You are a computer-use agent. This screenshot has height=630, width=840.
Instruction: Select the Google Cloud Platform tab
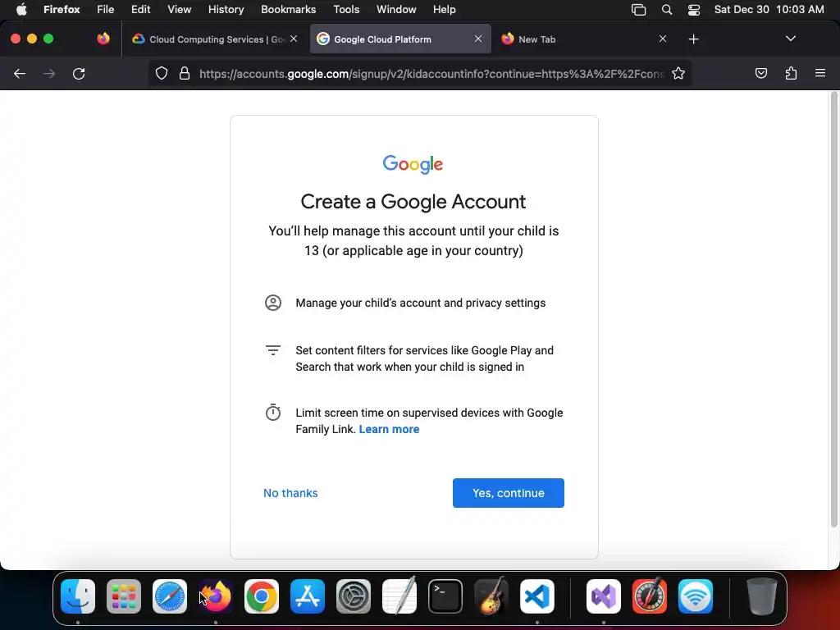[400, 39]
